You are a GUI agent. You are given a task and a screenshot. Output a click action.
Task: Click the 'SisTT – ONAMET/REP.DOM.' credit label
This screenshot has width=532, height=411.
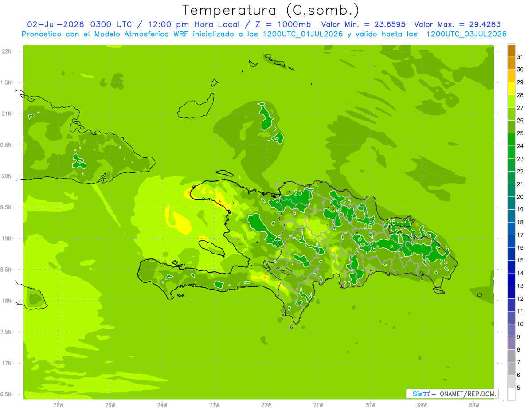coord(452,394)
